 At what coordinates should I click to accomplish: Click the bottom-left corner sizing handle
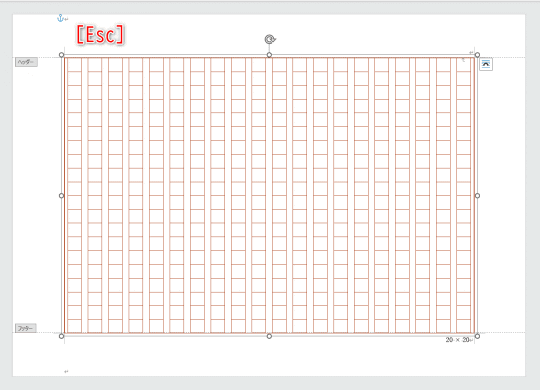pos(61,336)
